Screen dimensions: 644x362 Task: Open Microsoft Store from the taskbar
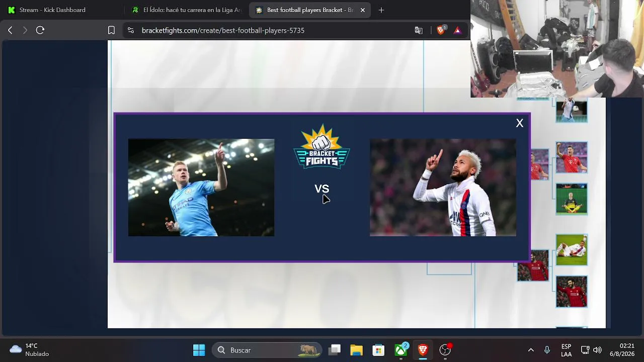click(379, 350)
